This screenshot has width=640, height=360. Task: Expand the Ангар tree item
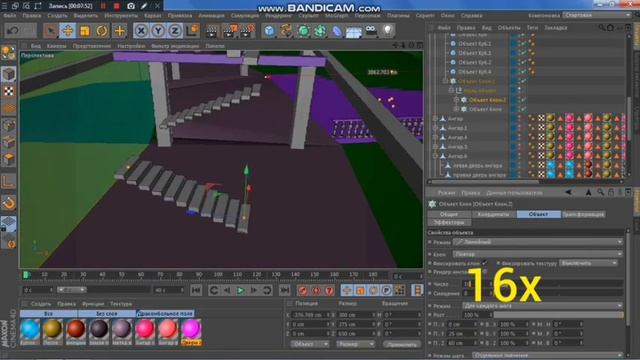(x=435, y=119)
